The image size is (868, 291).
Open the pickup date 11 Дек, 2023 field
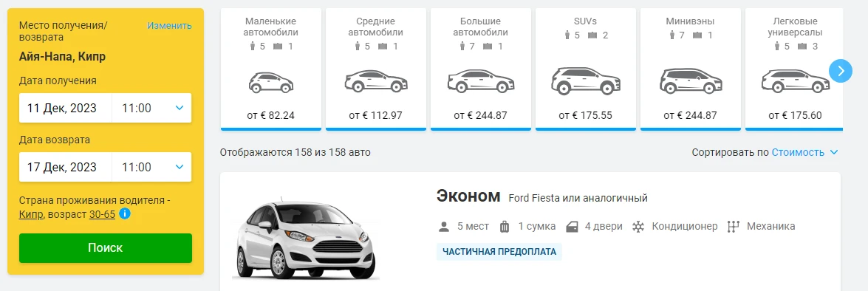[x=66, y=108]
